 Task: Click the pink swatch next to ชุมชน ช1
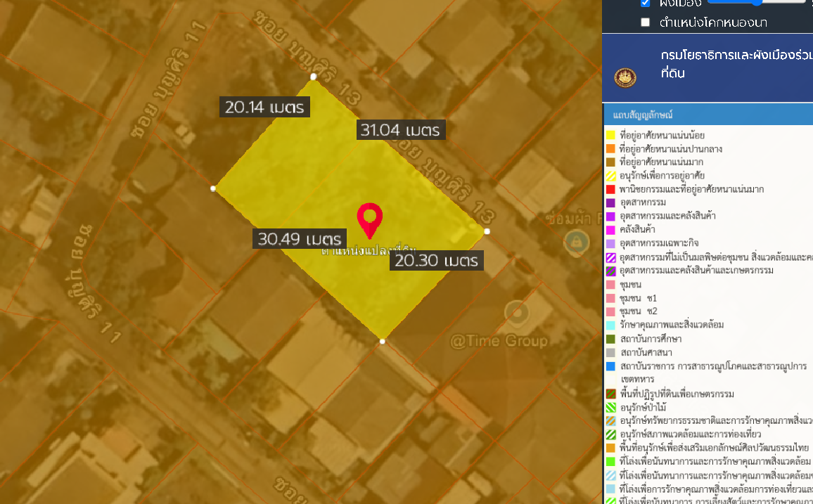click(x=610, y=298)
